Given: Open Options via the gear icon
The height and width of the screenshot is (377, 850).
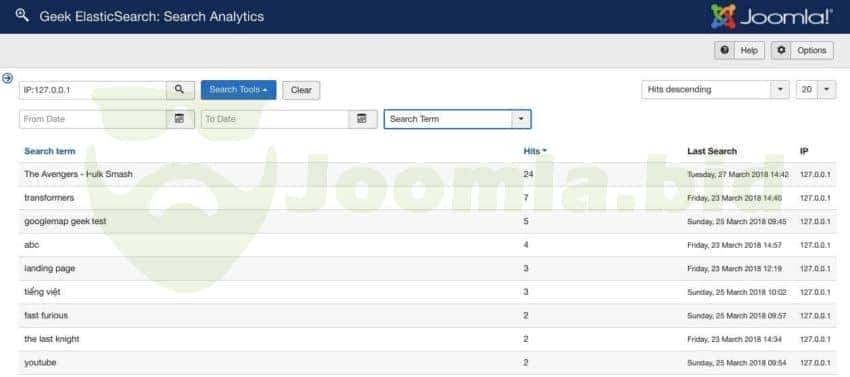Looking at the screenshot, I should point(781,50).
